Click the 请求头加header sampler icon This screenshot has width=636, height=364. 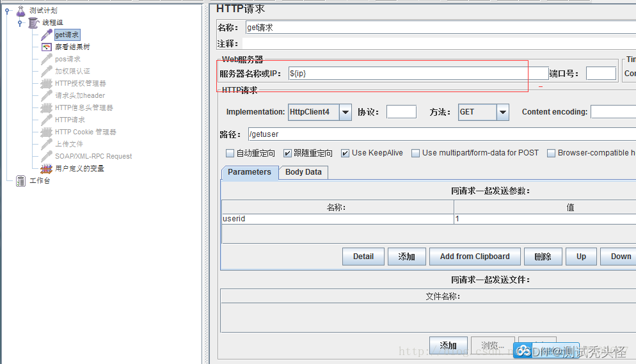tap(47, 96)
